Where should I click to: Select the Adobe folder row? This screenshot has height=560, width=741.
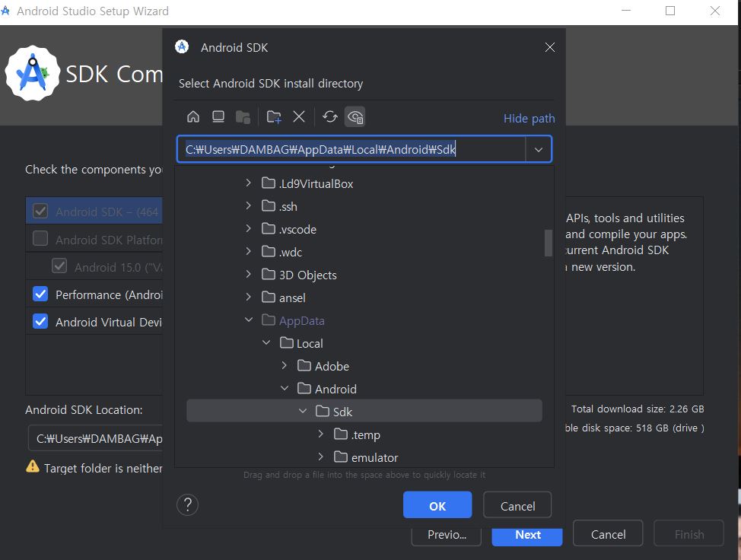coord(364,366)
